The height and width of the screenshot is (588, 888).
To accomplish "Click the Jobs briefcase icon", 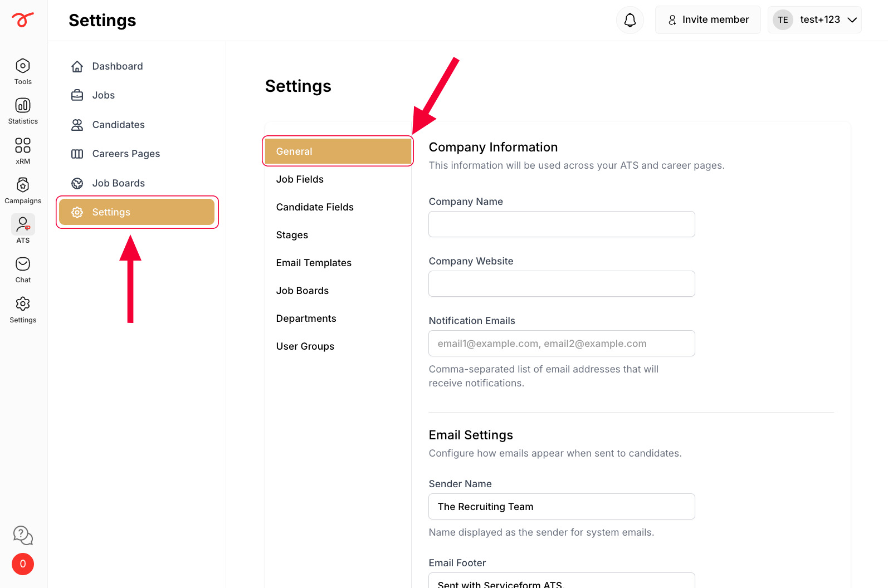I will pyautogui.click(x=77, y=95).
